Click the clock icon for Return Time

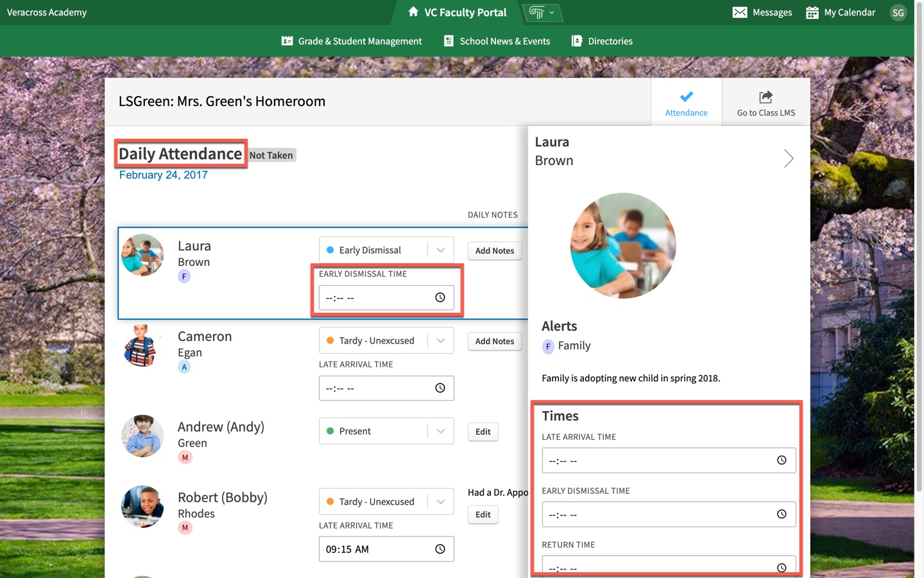click(x=782, y=568)
